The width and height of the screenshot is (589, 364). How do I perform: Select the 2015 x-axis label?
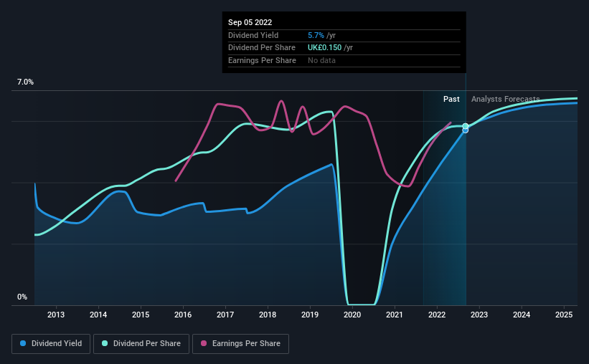coord(141,315)
